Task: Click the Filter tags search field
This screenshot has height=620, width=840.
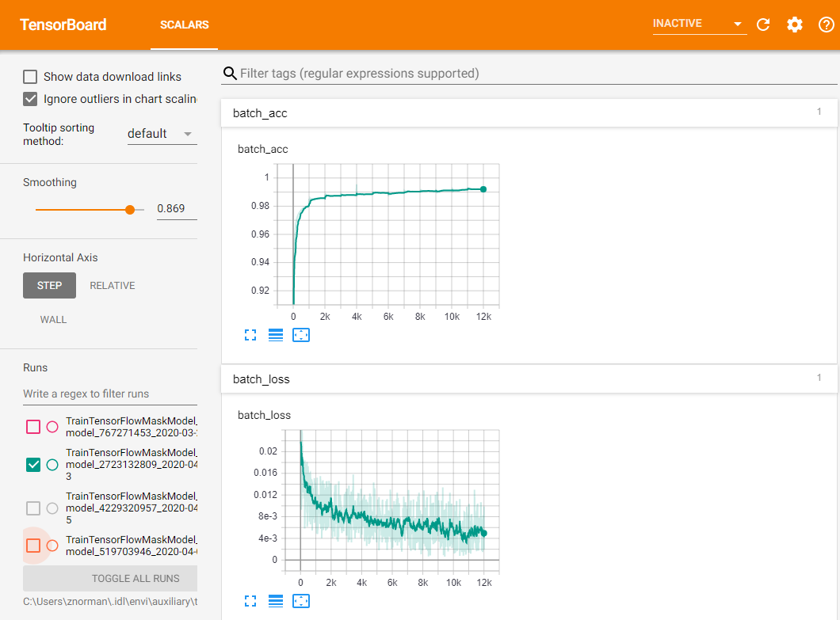Action: click(531, 74)
